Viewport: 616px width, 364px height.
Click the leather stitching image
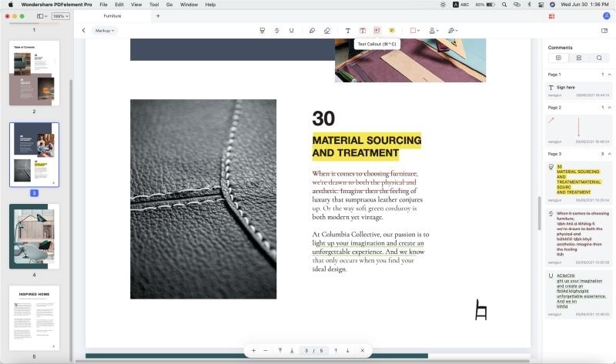[x=203, y=199]
